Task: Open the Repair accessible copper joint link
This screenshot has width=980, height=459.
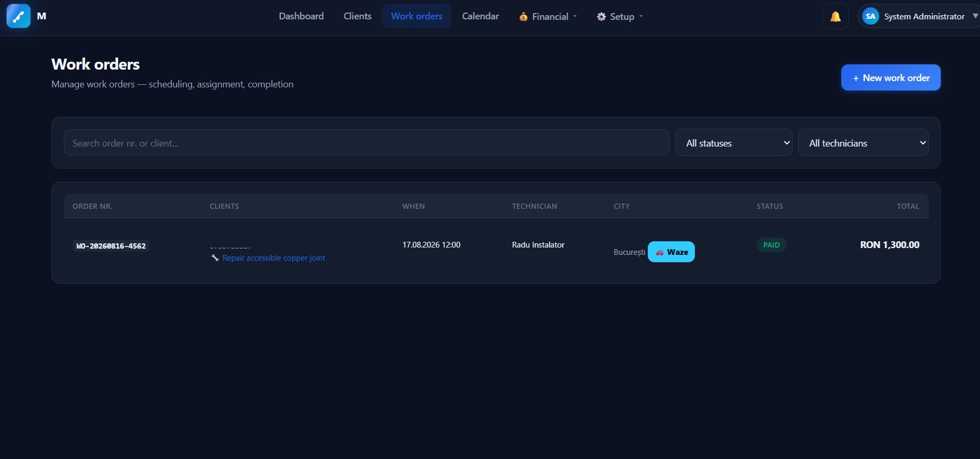Action: (274, 258)
